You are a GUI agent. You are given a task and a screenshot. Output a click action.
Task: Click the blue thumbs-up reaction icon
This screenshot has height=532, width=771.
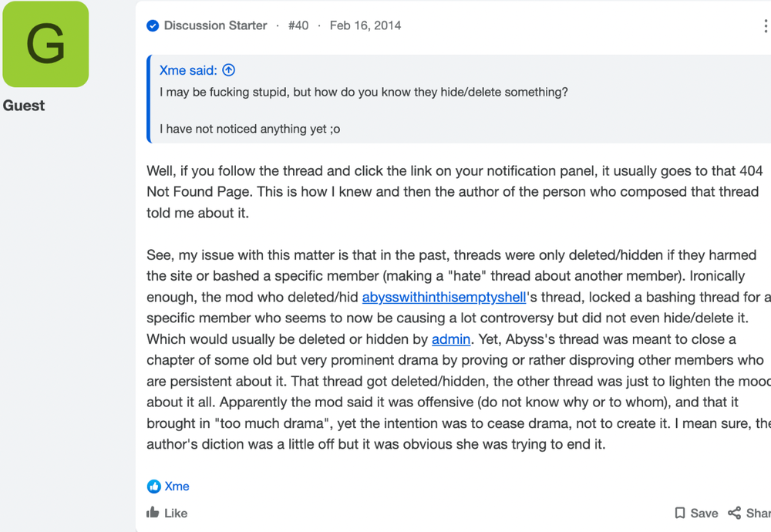click(154, 487)
